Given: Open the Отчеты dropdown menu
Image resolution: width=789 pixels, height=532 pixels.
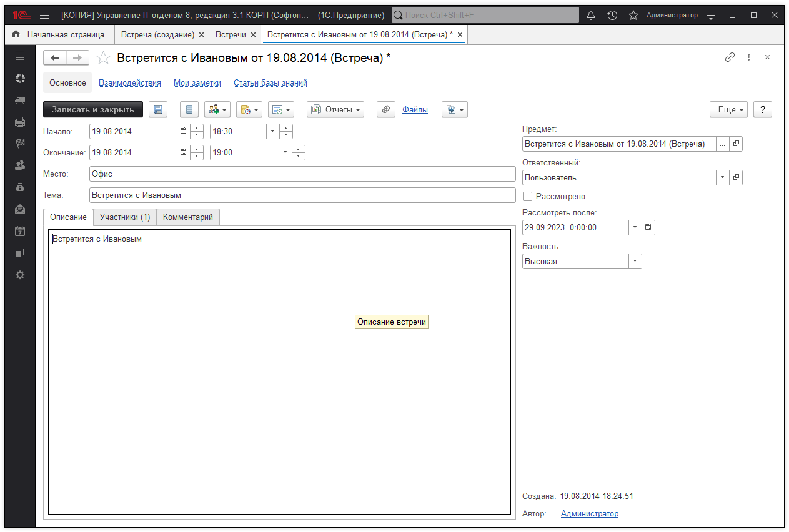Looking at the screenshot, I should coord(335,109).
